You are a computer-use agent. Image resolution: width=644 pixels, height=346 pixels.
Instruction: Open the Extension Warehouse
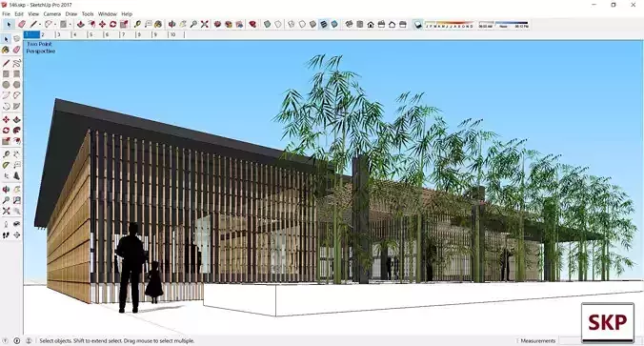coord(229,24)
